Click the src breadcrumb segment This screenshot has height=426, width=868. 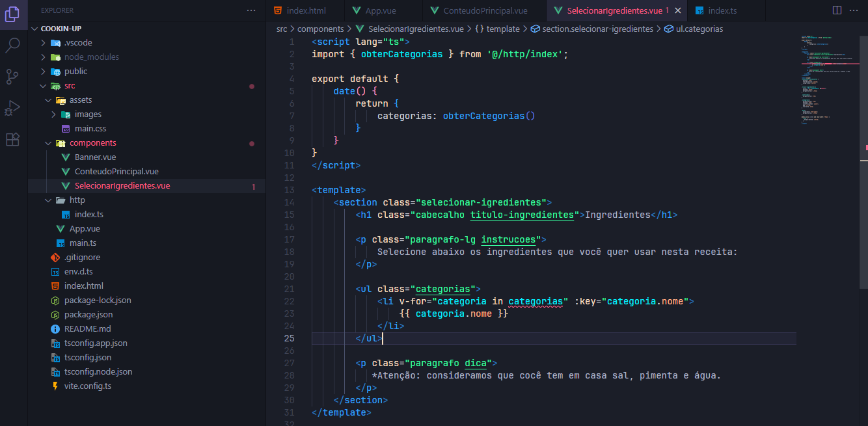click(282, 29)
